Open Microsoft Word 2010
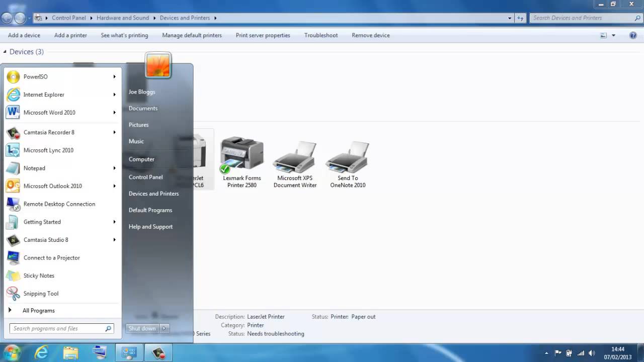Viewport: 644px width, 362px height. click(61, 113)
